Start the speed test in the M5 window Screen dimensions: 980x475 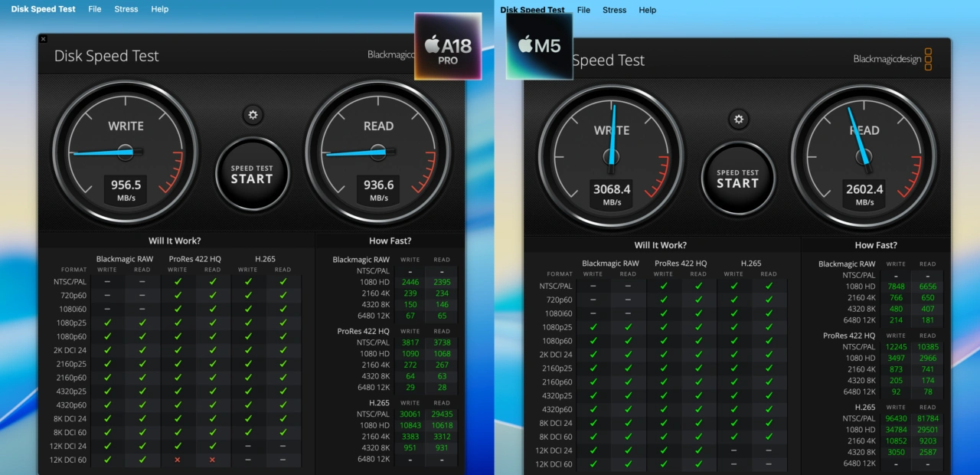point(737,179)
